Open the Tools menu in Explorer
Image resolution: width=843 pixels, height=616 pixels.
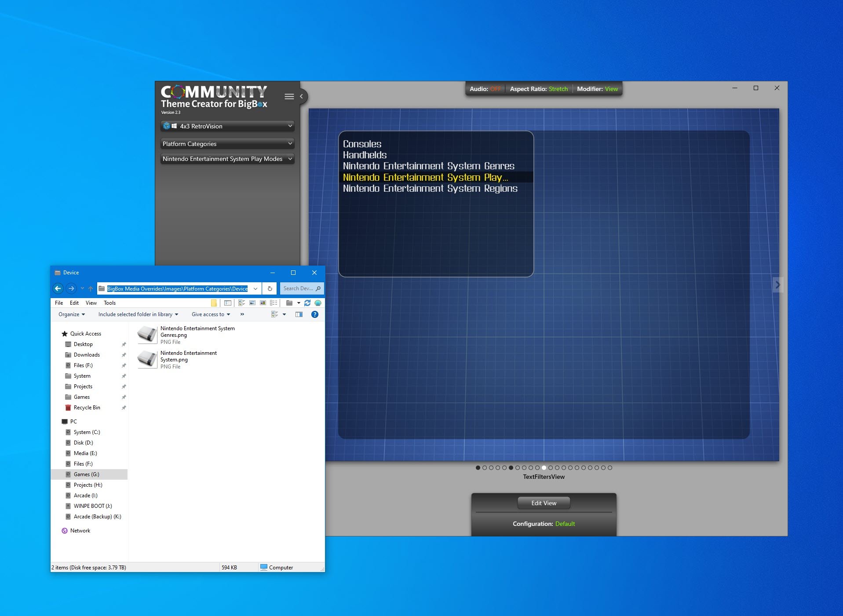coord(109,303)
